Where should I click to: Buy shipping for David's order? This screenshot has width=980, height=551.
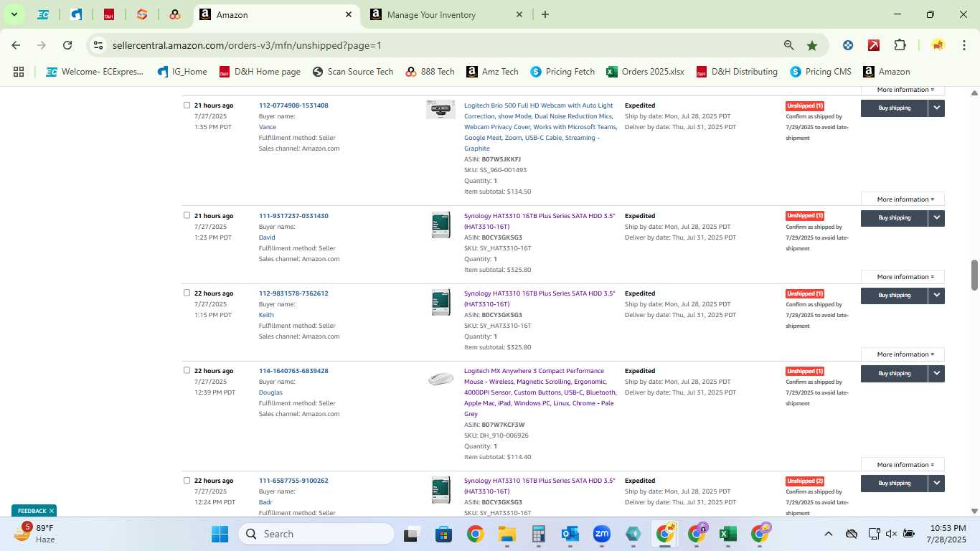coord(894,217)
